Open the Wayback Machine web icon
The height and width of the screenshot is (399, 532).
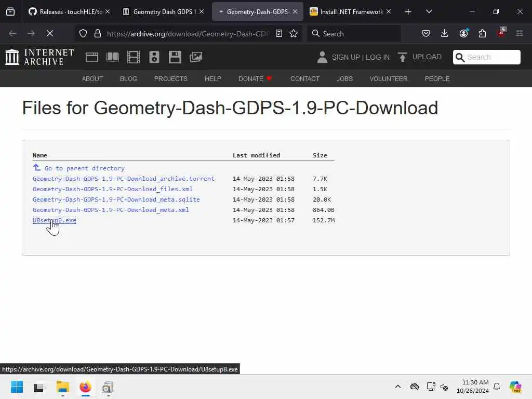[x=91, y=57]
